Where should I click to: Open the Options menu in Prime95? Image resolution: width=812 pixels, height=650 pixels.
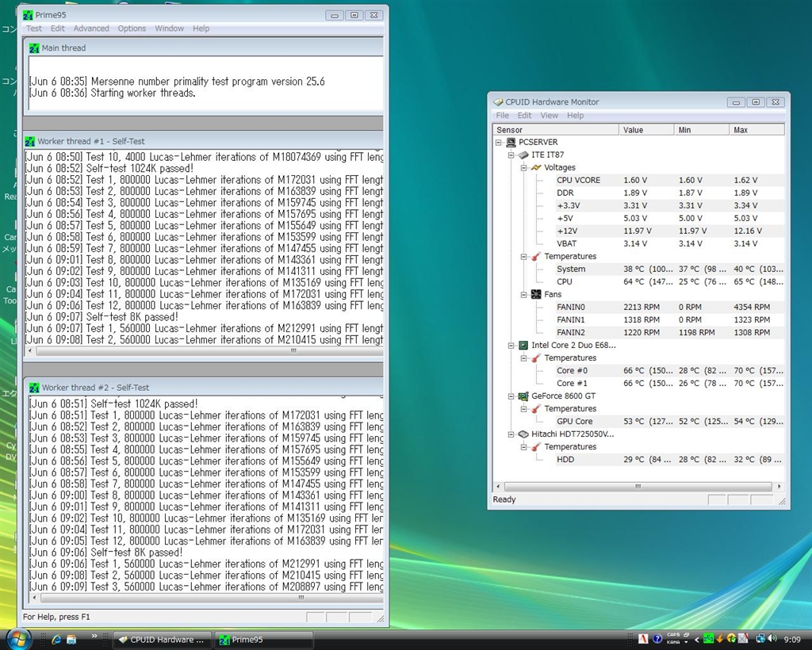coord(132,29)
